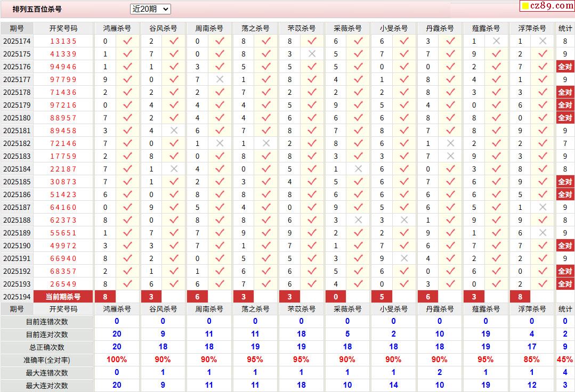Screen dimensions: 575x392
Task: Click winning number 94946
Action: [x=63, y=67]
